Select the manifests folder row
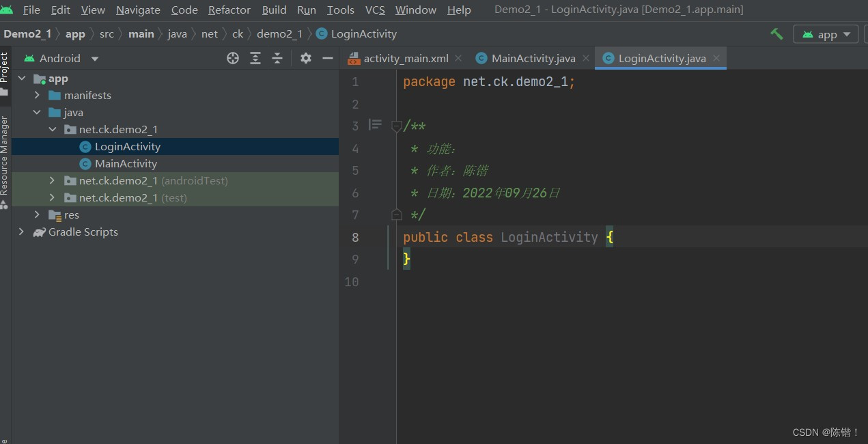Viewport: 868px width, 444px height. 175,96
